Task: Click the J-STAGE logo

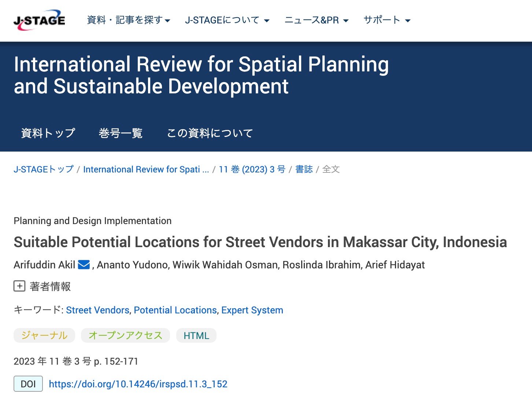Action: (x=39, y=20)
